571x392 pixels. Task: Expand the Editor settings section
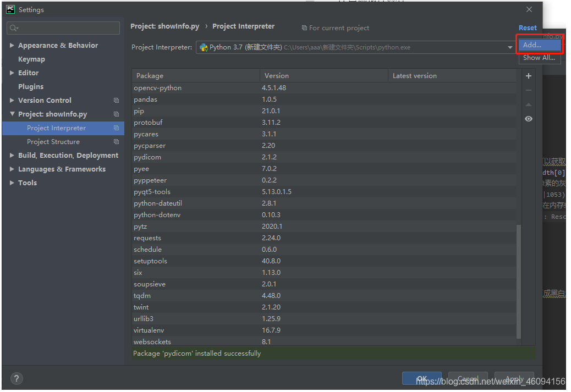[12, 73]
